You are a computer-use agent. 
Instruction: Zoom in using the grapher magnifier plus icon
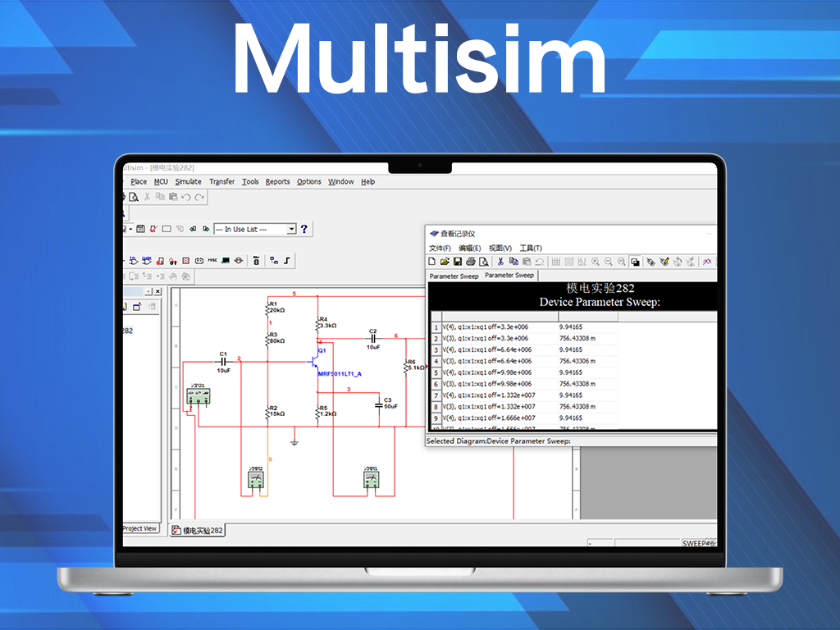click(x=596, y=262)
